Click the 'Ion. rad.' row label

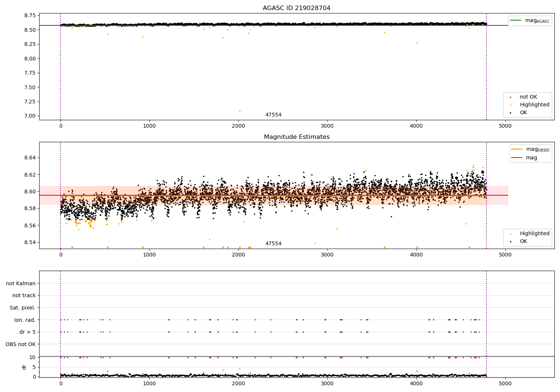pos(25,320)
